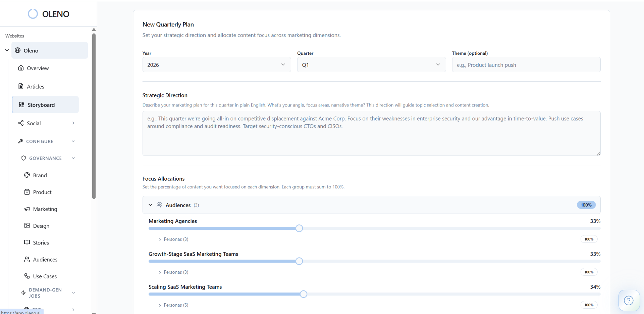Screen dimensions: 644x314
Task: Click the Use Cases icon in sidebar
Action: (27, 276)
